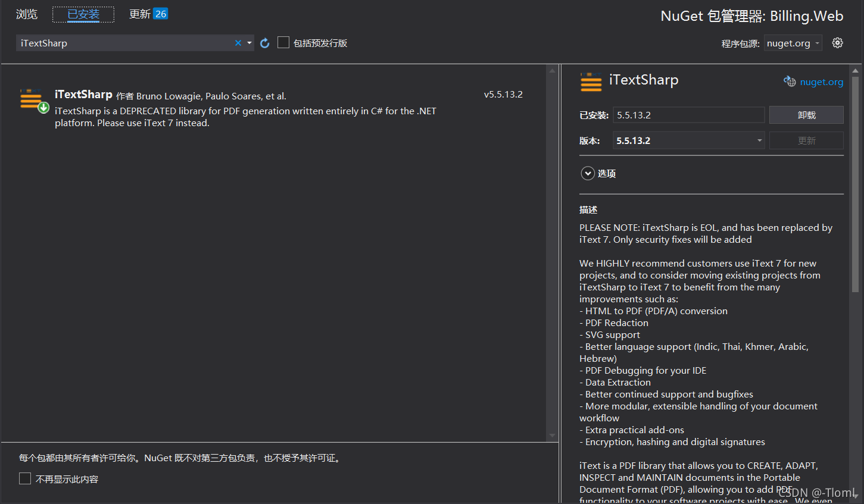
Task: Click the Uninstall button
Action: coord(806,115)
